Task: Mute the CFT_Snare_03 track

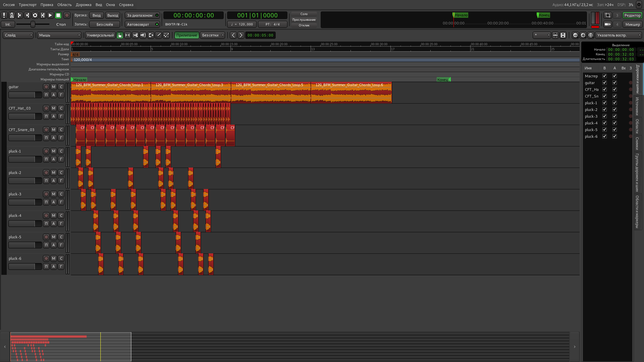Action: pyautogui.click(x=54, y=130)
